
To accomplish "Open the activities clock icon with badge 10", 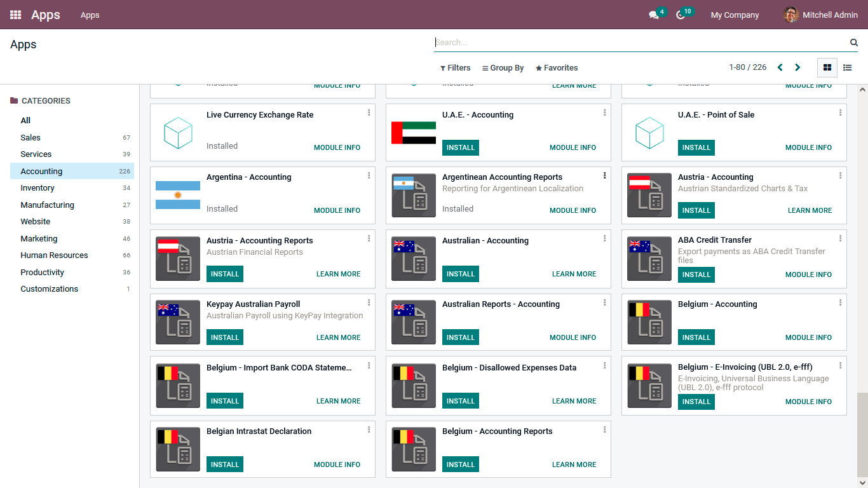I will coord(681,15).
